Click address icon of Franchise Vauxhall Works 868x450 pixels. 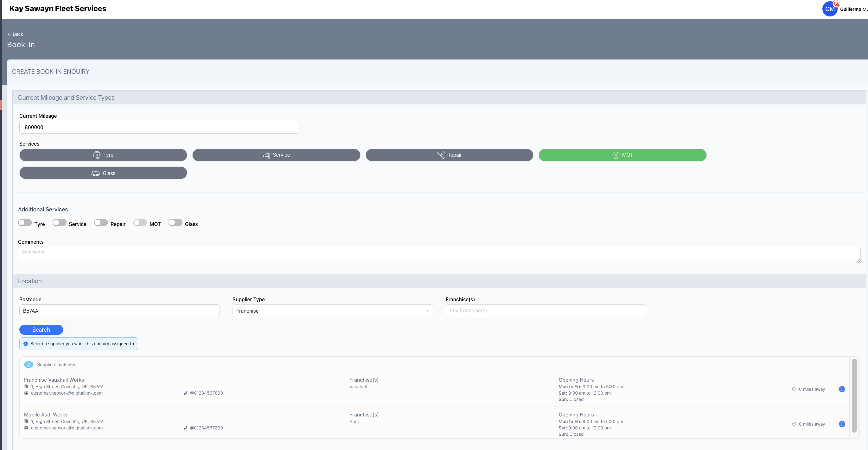point(26,387)
